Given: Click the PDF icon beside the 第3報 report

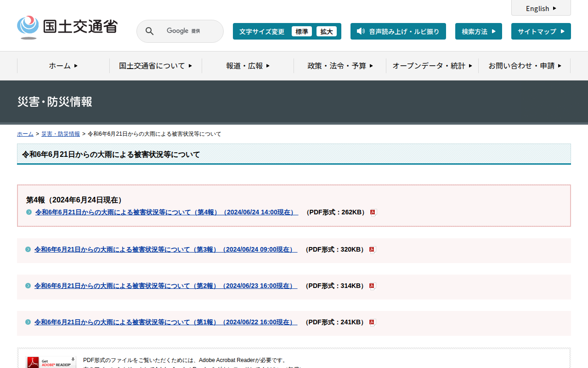Looking at the screenshot, I should click(x=372, y=250).
